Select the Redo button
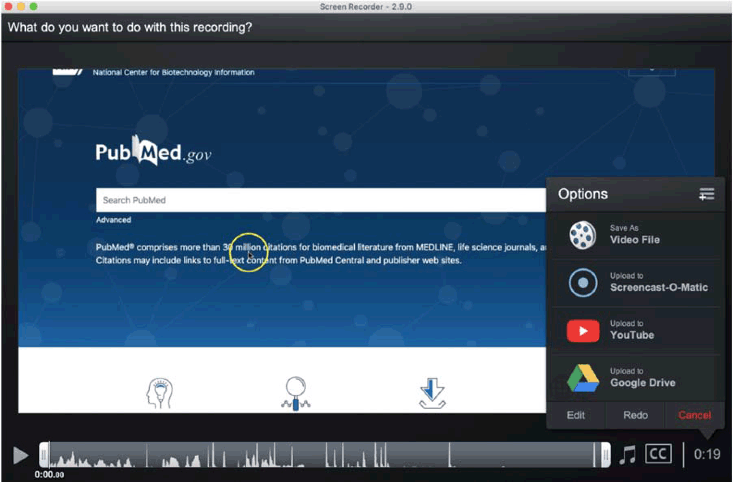 point(635,415)
